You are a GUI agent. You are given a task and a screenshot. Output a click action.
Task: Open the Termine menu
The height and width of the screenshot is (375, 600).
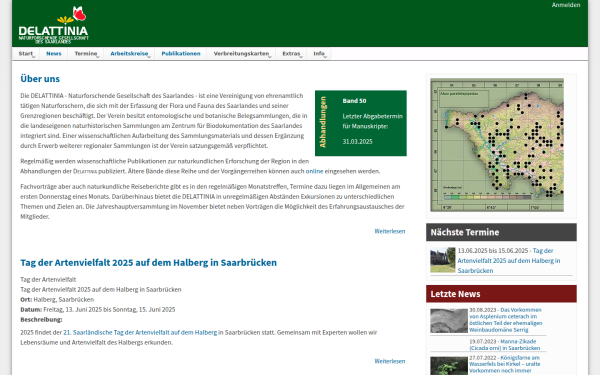[85, 54]
